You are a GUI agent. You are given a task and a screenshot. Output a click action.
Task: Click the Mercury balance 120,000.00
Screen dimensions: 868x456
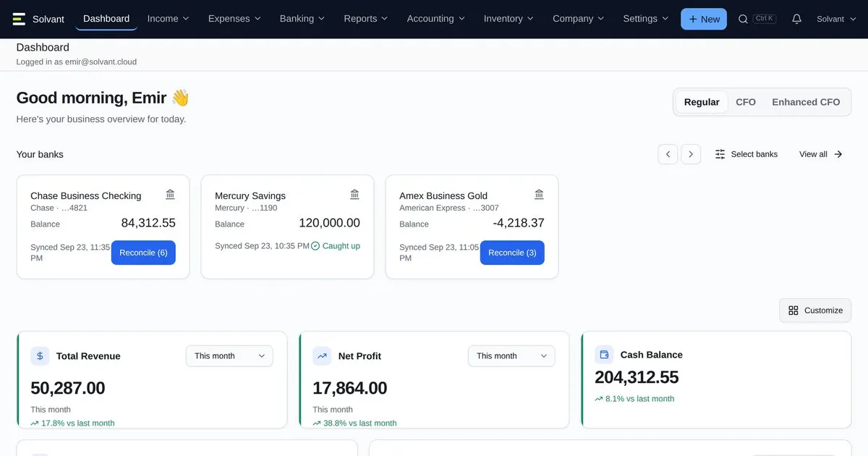(329, 223)
